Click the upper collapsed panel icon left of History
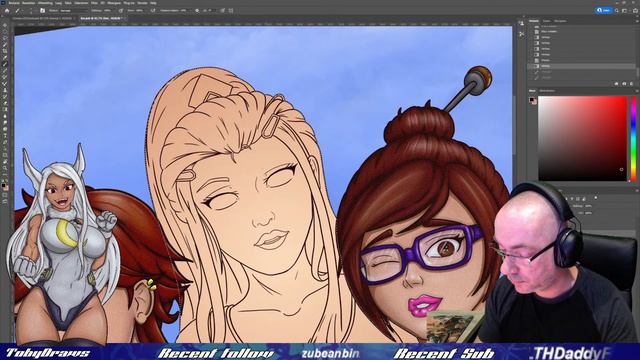The image size is (640, 360). point(521,24)
